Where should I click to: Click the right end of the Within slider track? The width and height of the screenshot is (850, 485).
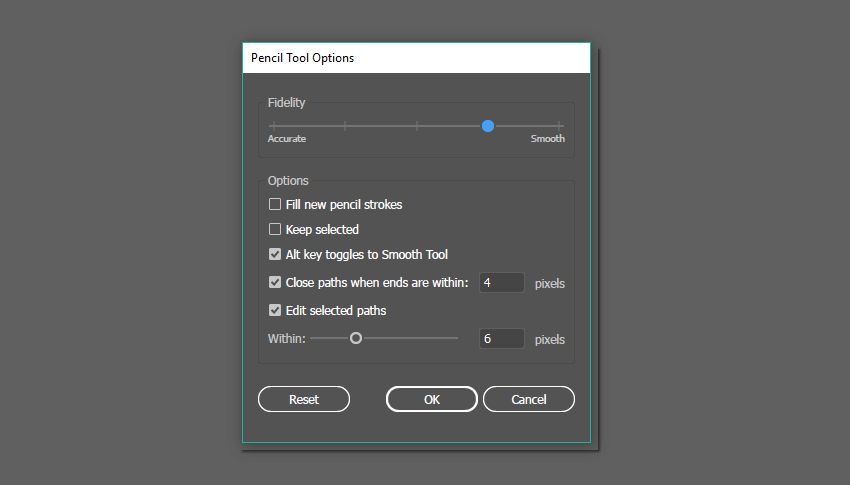point(456,339)
